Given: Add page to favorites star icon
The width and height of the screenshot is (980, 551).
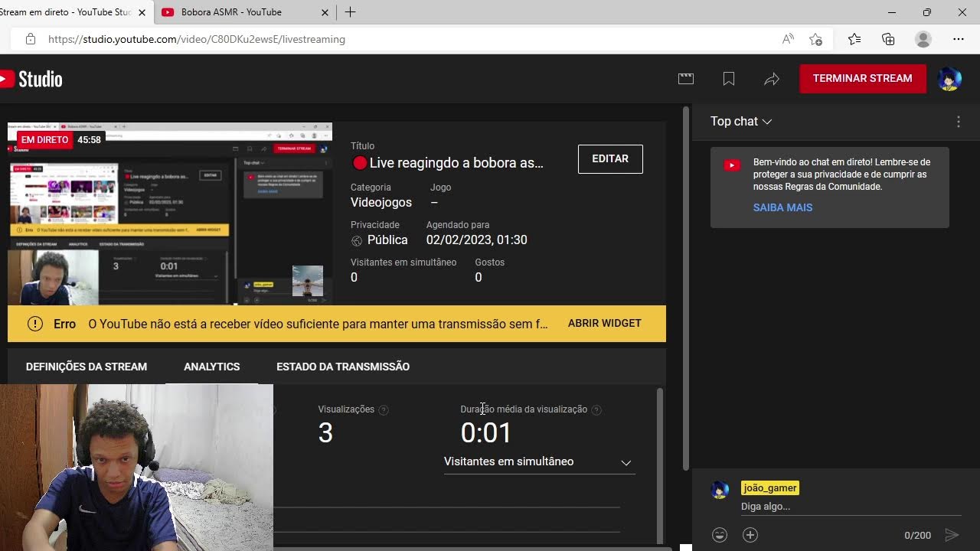Looking at the screenshot, I should point(816,39).
